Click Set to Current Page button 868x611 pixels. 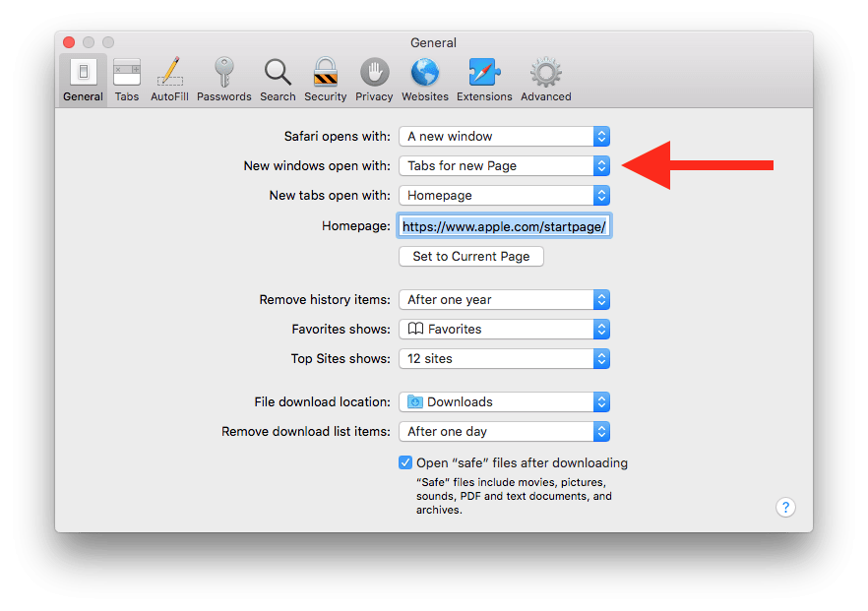click(x=471, y=256)
